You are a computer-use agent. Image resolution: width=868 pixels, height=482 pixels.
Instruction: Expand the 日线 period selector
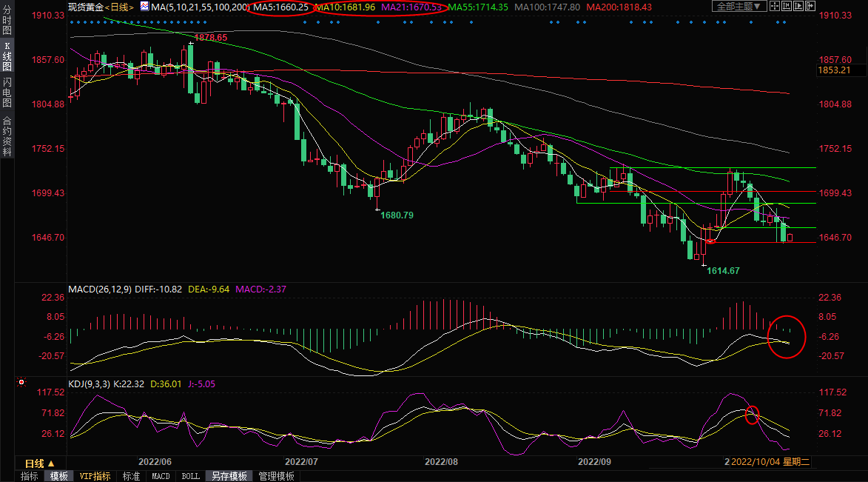41,463
